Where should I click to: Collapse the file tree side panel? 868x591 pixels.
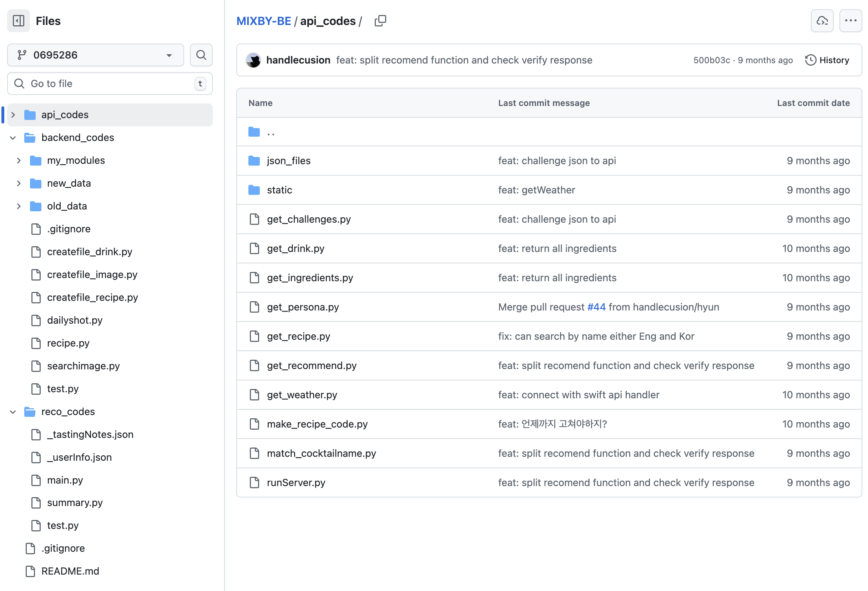(18, 21)
